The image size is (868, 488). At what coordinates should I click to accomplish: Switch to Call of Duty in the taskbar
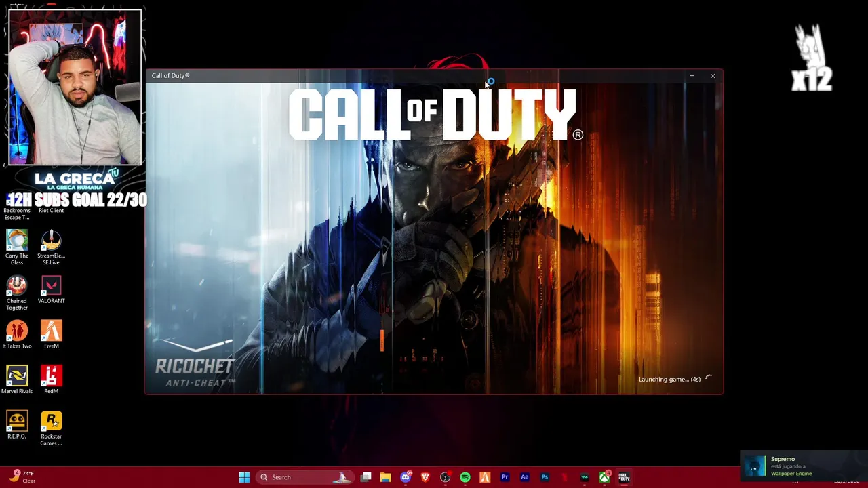click(623, 477)
